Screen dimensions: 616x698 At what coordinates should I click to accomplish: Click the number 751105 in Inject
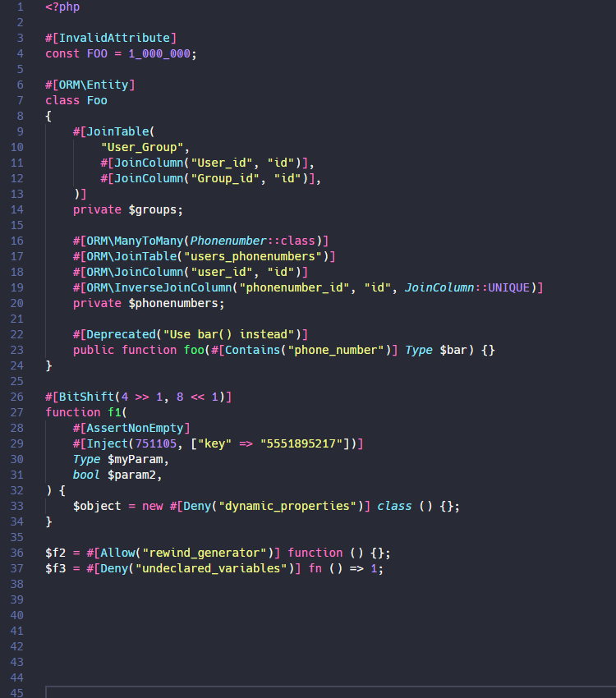(x=156, y=443)
